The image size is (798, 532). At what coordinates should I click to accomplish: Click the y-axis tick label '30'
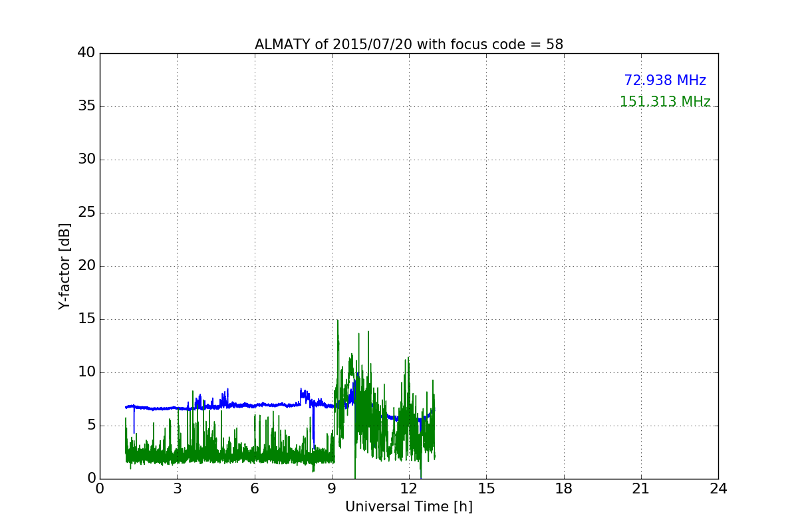tap(86, 160)
